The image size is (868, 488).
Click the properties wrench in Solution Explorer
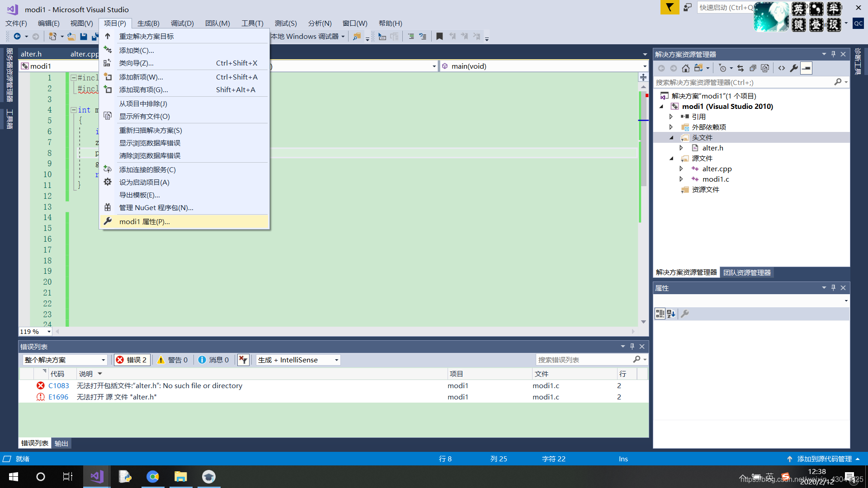tap(794, 68)
